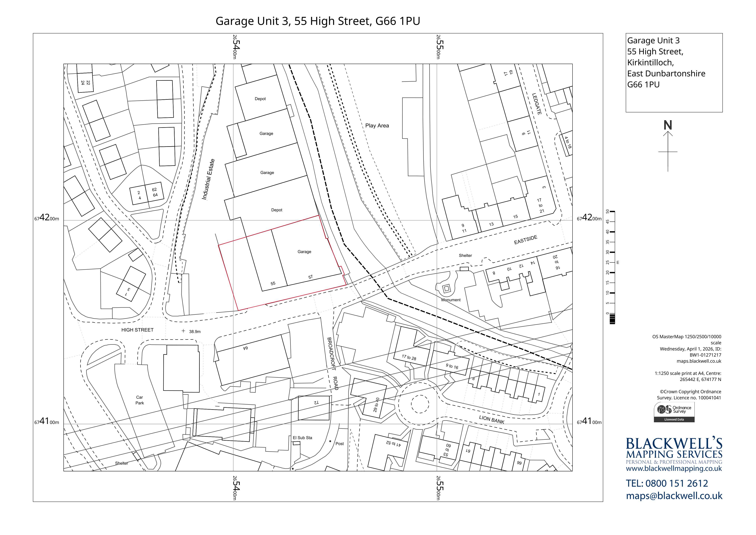Click building number 55 in red outline
Screen dimensions: 756x535
pos(273,283)
